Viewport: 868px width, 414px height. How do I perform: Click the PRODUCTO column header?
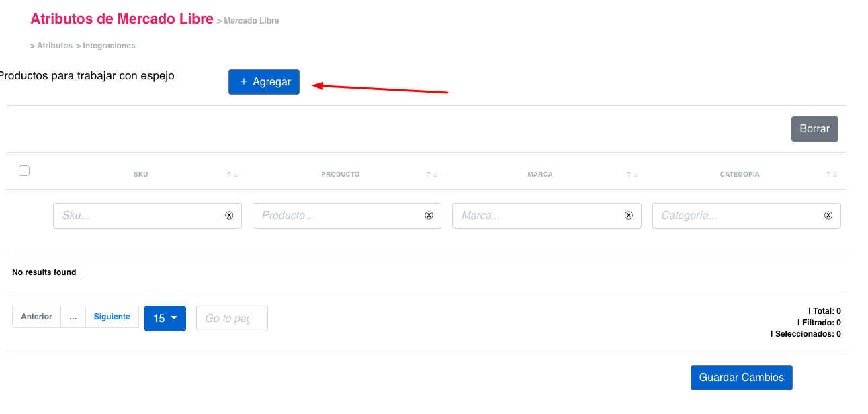click(x=340, y=175)
